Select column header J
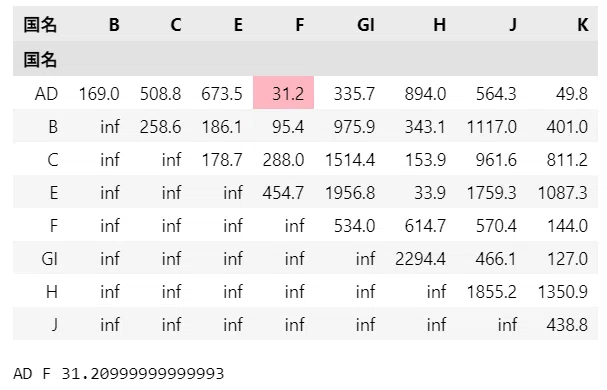This screenshot has width=607, height=390. click(513, 25)
